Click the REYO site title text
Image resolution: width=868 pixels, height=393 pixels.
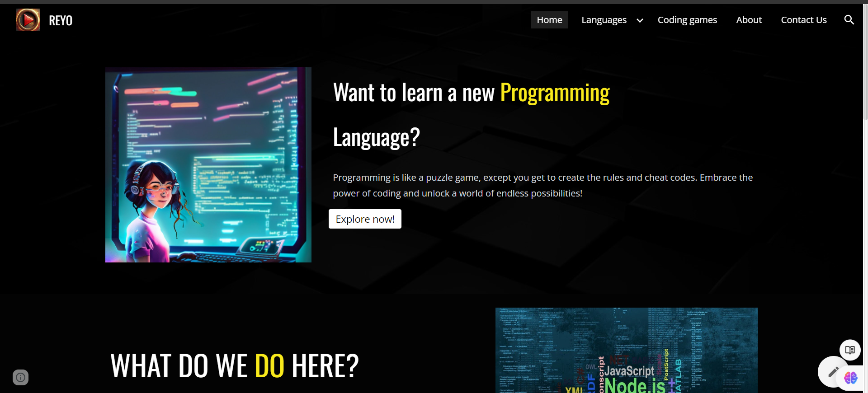(x=61, y=20)
